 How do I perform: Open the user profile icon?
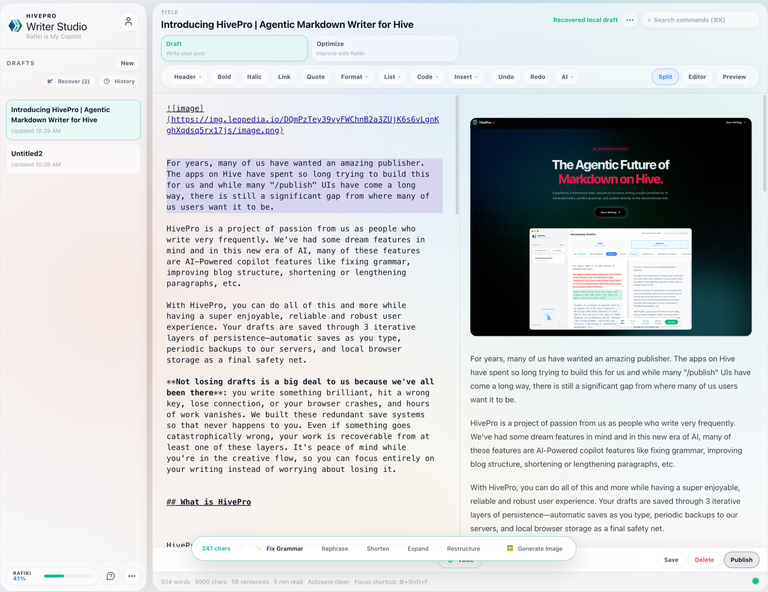tap(128, 22)
